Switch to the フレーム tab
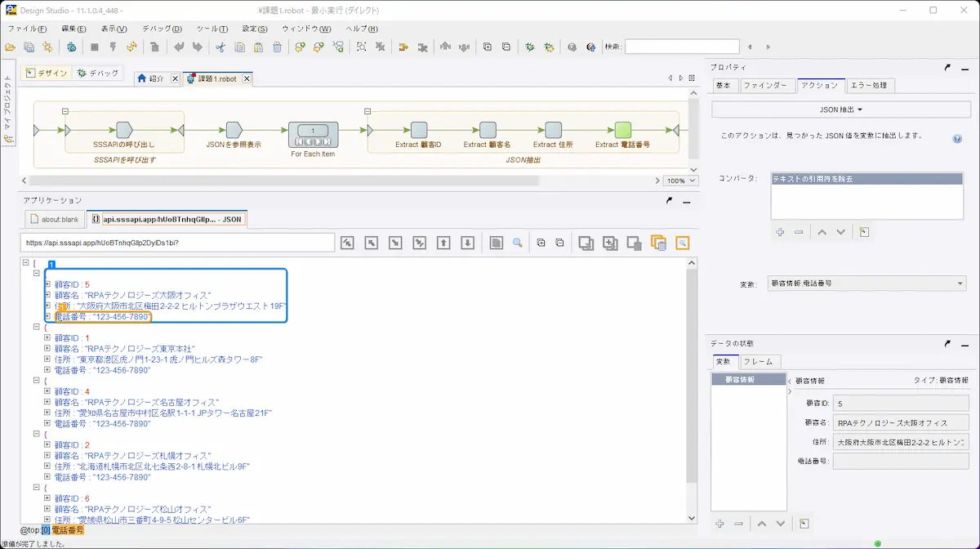This screenshot has height=549, width=980. [761, 362]
